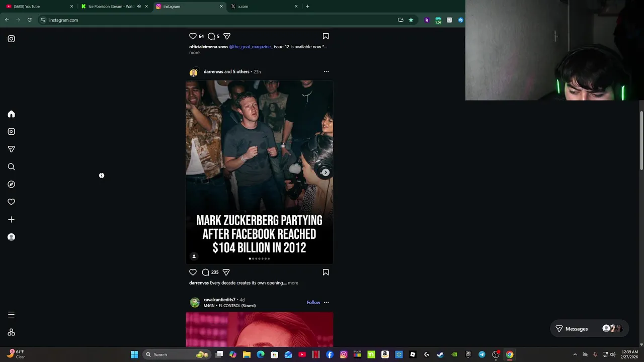Click the page vertical scrollbar thumb
This screenshot has height=362, width=644.
pyautogui.click(x=641, y=140)
